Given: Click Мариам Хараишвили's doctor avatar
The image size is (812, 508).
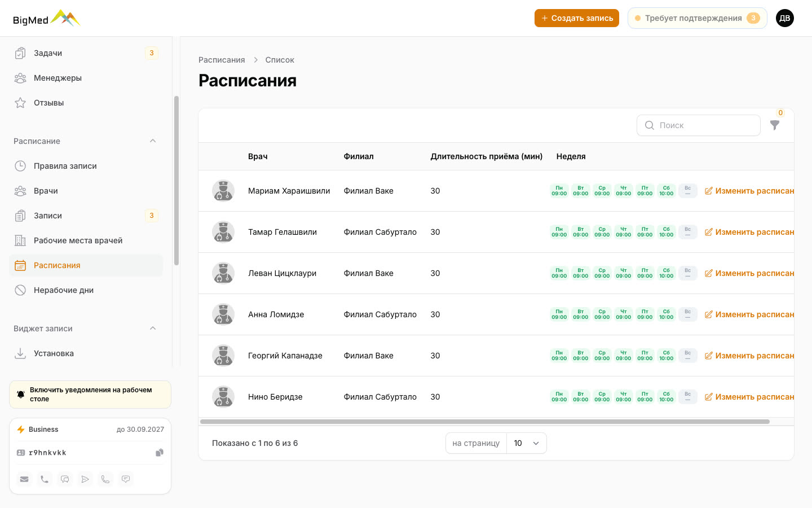Looking at the screenshot, I should click(x=223, y=191).
